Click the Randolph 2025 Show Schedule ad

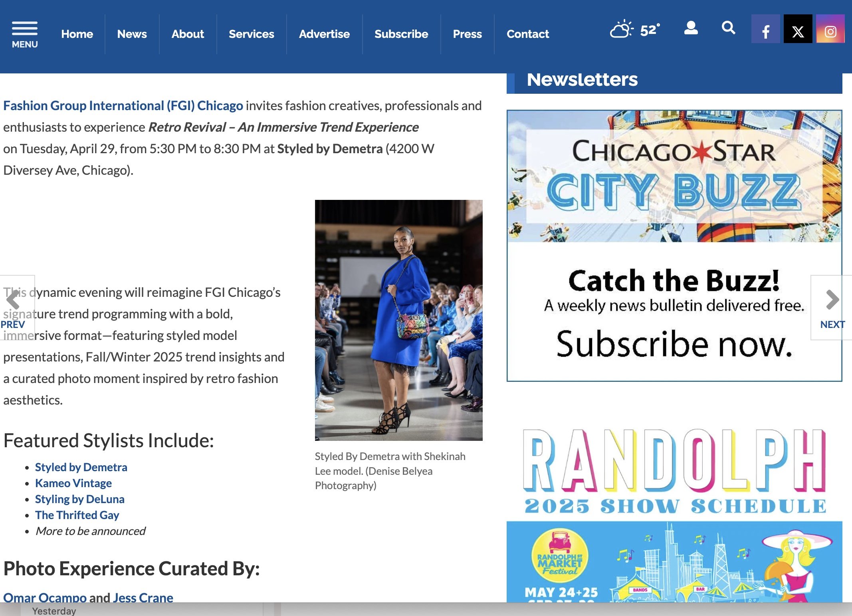pyautogui.click(x=674, y=515)
